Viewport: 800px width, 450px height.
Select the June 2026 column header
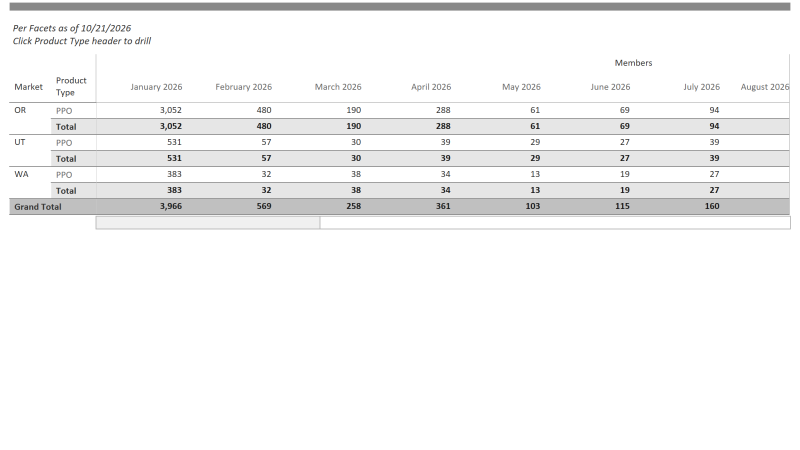click(x=610, y=87)
